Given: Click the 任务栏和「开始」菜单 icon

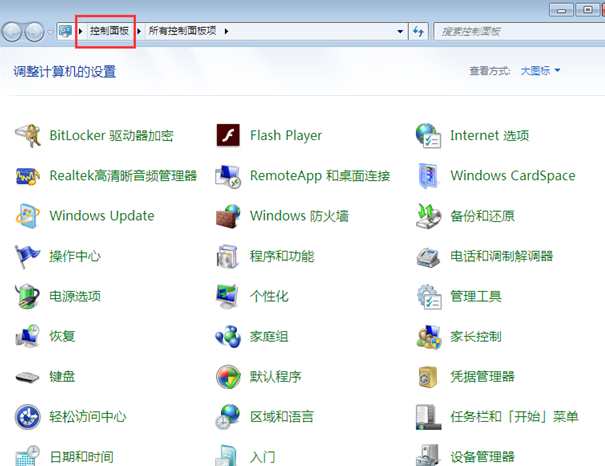Looking at the screenshot, I should (428, 417).
